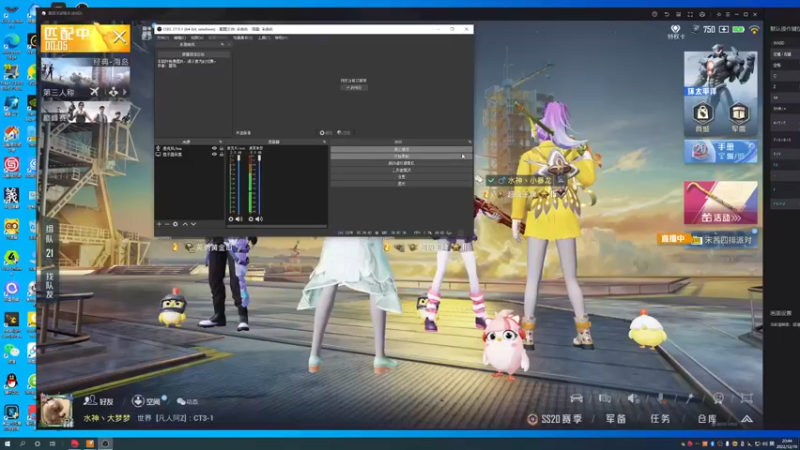Open the 军备 tab in the game's bottom bar

coord(616,419)
